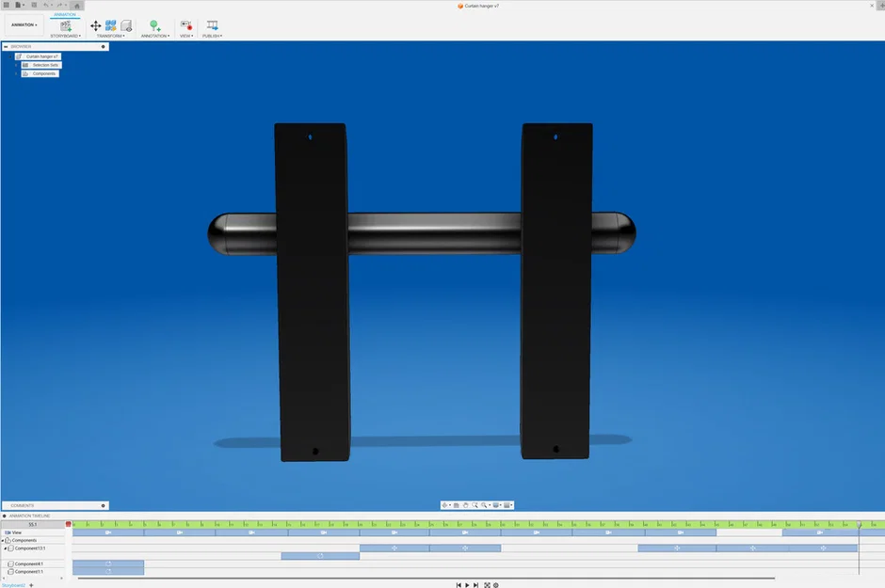The height and width of the screenshot is (588, 885).
Task: Toggle the View record camera icon
Action: [186, 26]
